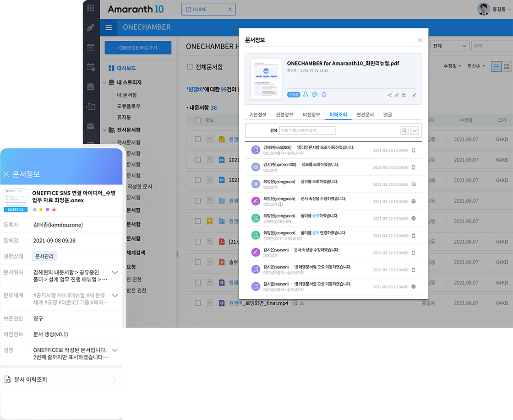Toggle the hamburger menu next to ONECHAMBER
The height and width of the screenshot is (420, 513).
(109, 27)
